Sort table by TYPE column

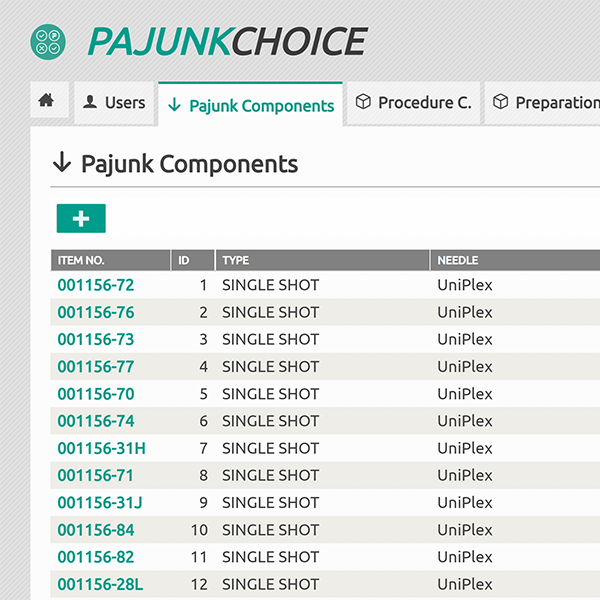click(x=236, y=260)
